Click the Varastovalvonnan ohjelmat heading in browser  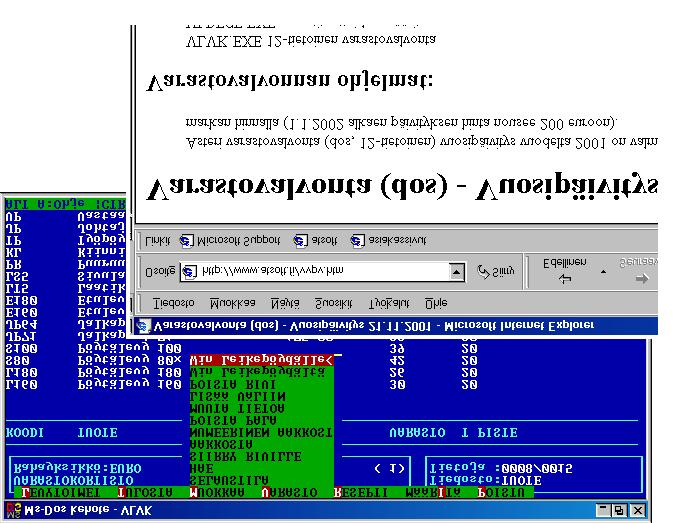click(x=290, y=81)
